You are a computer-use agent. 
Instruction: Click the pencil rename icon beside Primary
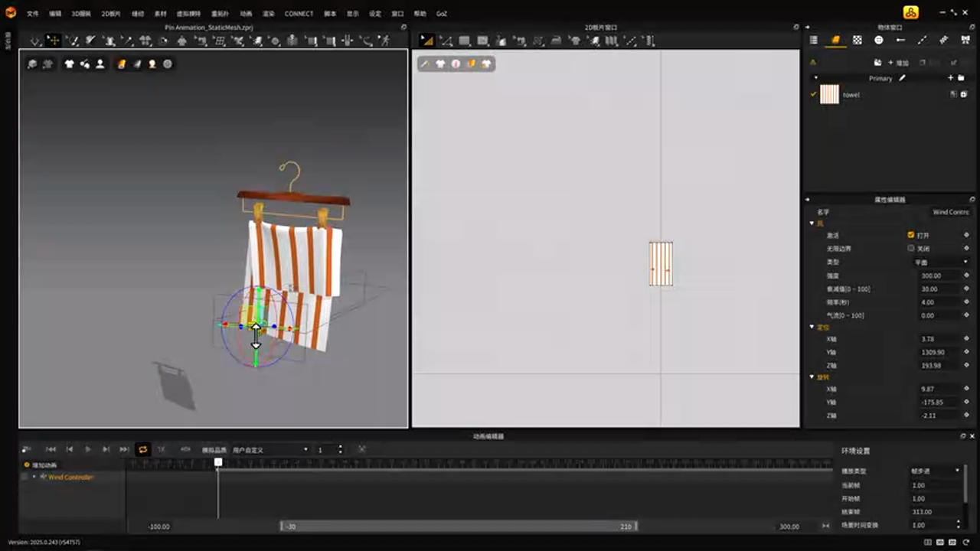tap(902, 78)
